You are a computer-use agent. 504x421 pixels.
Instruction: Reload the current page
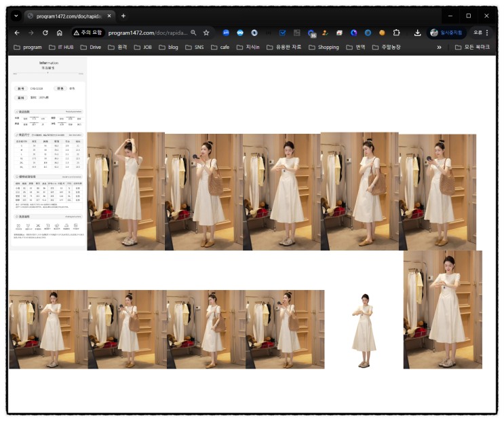(45, 33)
